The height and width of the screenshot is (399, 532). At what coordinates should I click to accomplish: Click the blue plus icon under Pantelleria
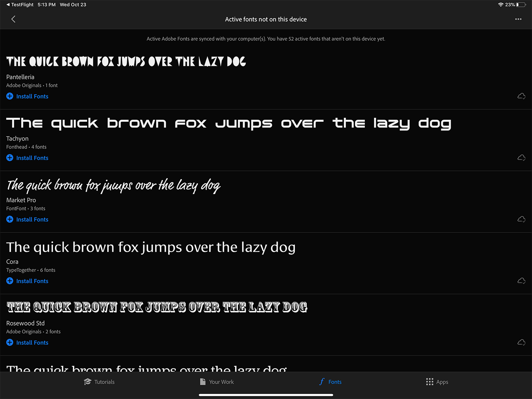[x=10, y=96]
